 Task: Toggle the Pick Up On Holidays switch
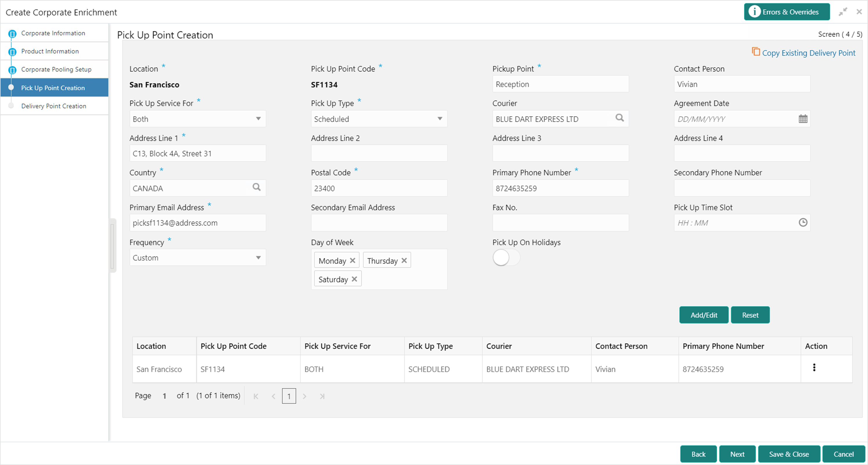pyautogui.click(x=506, y=258)
